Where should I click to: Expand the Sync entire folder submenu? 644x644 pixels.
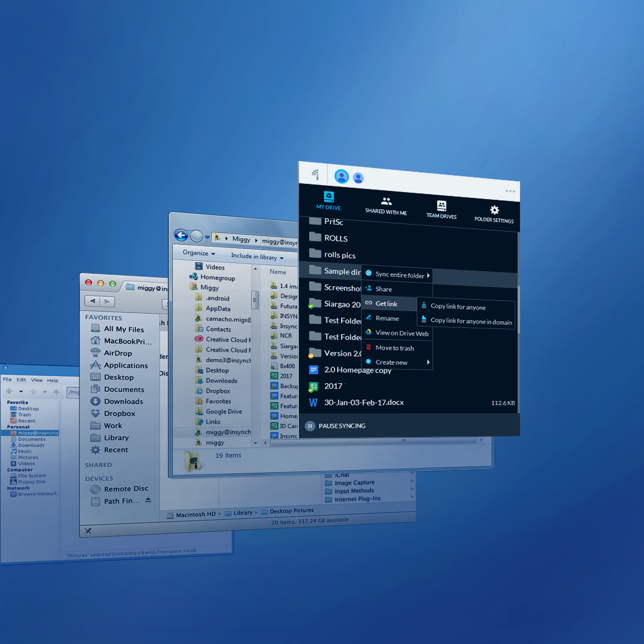tap(397, 275)
